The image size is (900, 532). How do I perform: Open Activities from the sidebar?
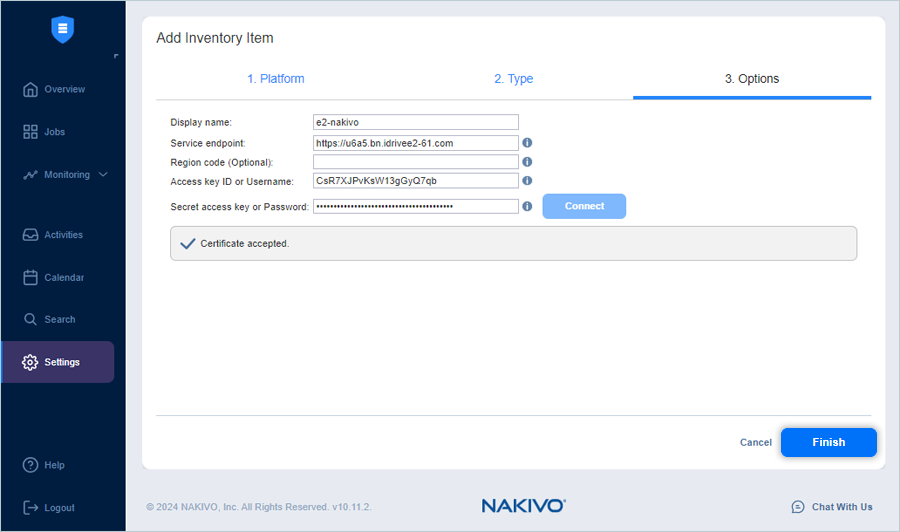(x=53, y=235)
